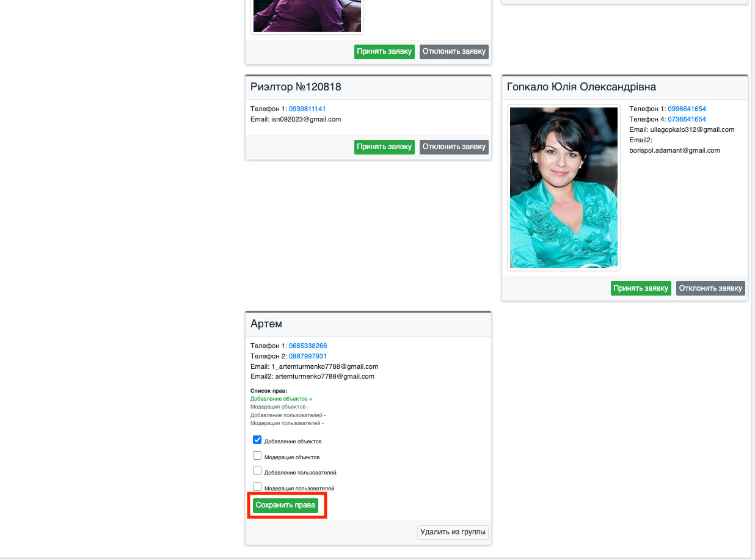Click email isn092023@gmail.com
Screen dimensions: 755x560
tap(306, 119)
